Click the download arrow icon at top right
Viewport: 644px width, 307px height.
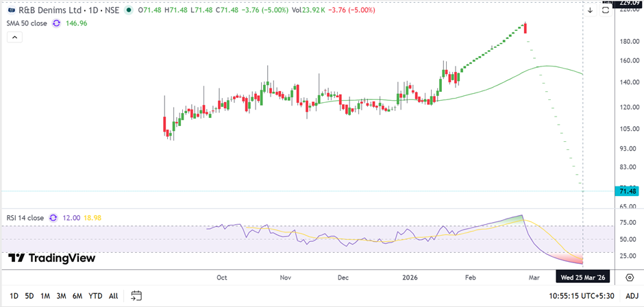pos(590,10)
